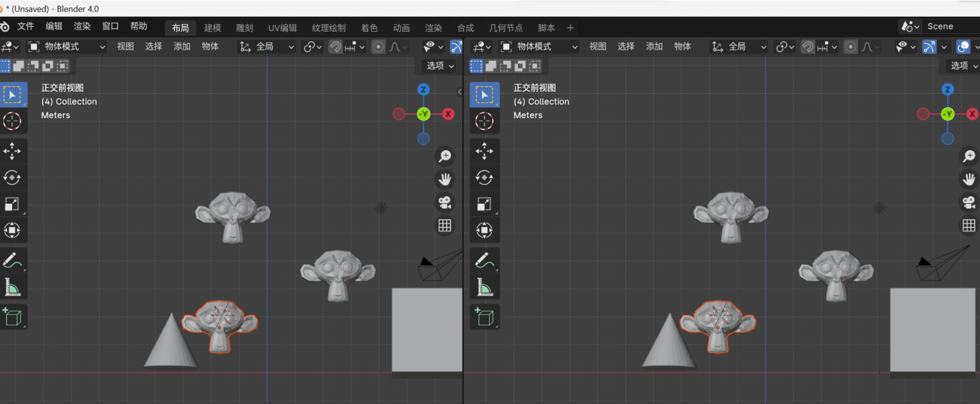Open editor type dropdown in left viewport
980x404 pixels.
coord(10,47)
